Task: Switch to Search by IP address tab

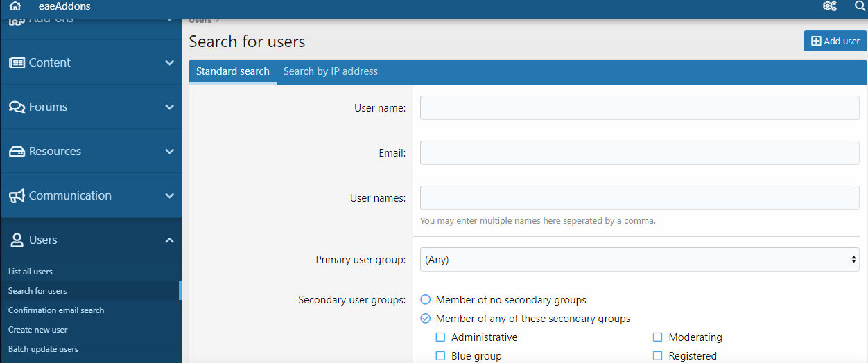Action: pyautogui.click(x=330, y=71)
